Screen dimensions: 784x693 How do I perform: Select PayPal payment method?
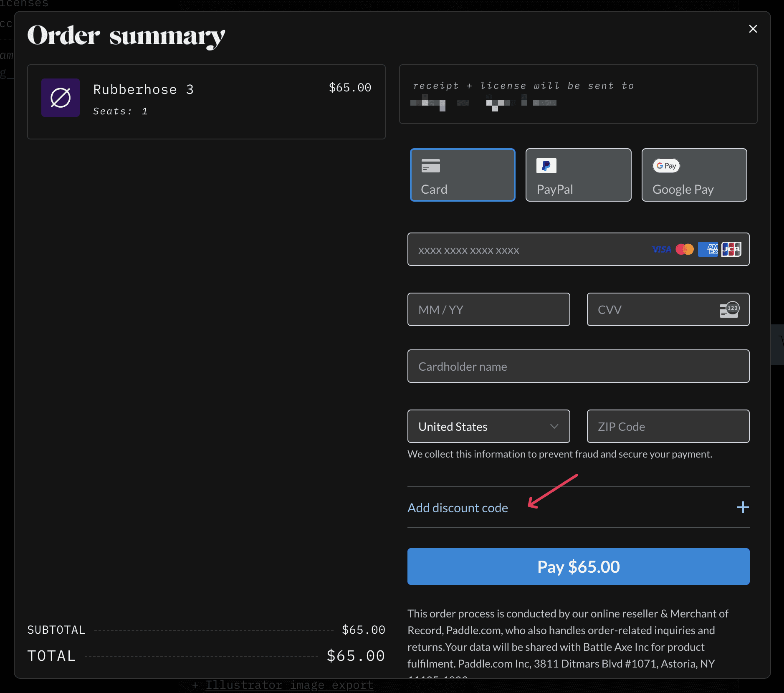pyautogui.click(x=578, y=175)
